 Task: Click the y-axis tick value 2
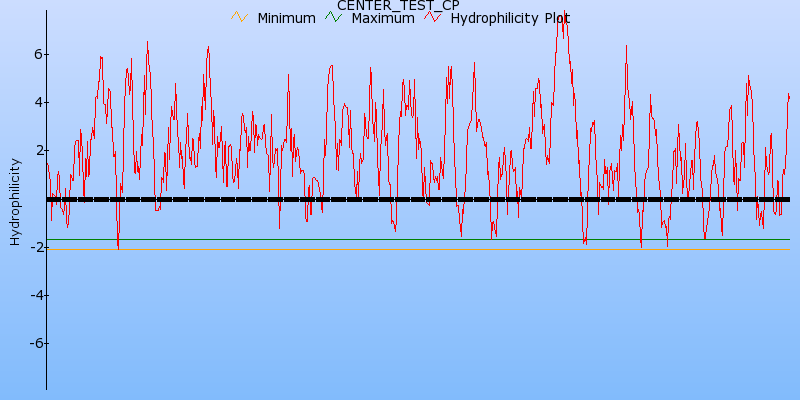tap(41, 151)
